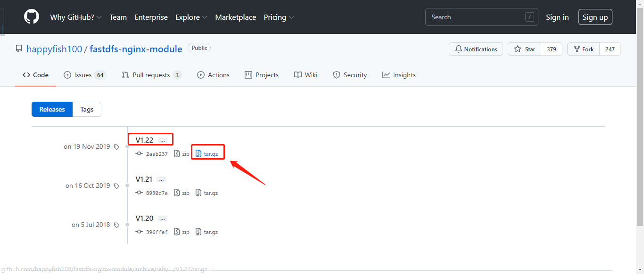Download the V1.20 zip link text
This screenshot has width=644, height=274.
186,232
